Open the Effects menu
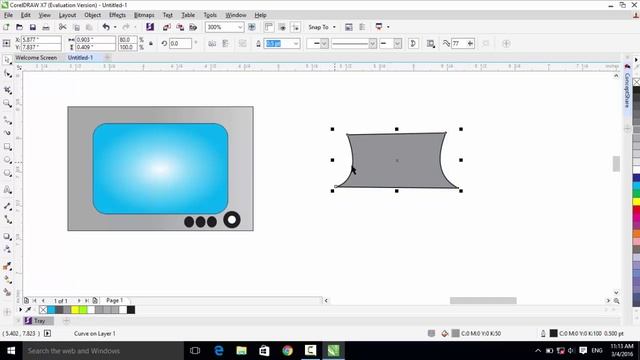 pyautogui.click(x=117, y=15)
